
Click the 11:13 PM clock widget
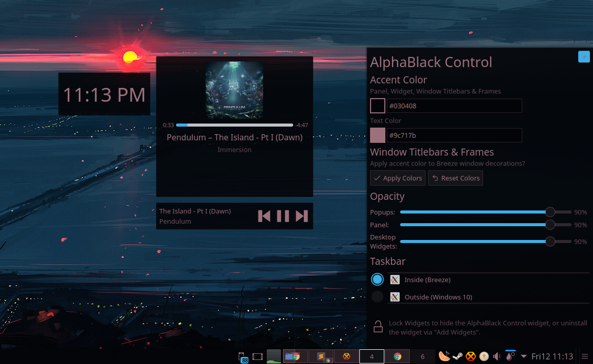click(104, 94)
